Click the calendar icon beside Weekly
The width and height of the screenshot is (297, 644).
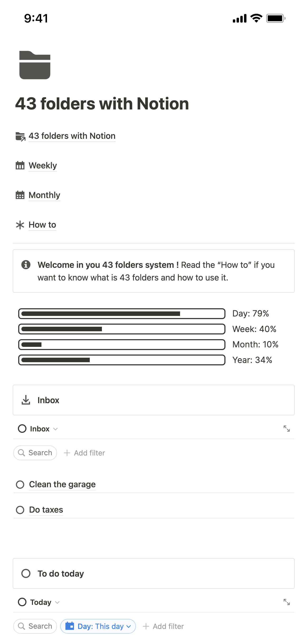[x=20, y=165]
